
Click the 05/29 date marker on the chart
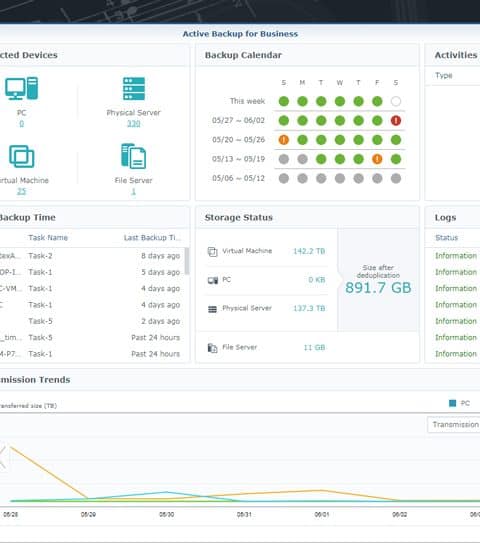88,515
